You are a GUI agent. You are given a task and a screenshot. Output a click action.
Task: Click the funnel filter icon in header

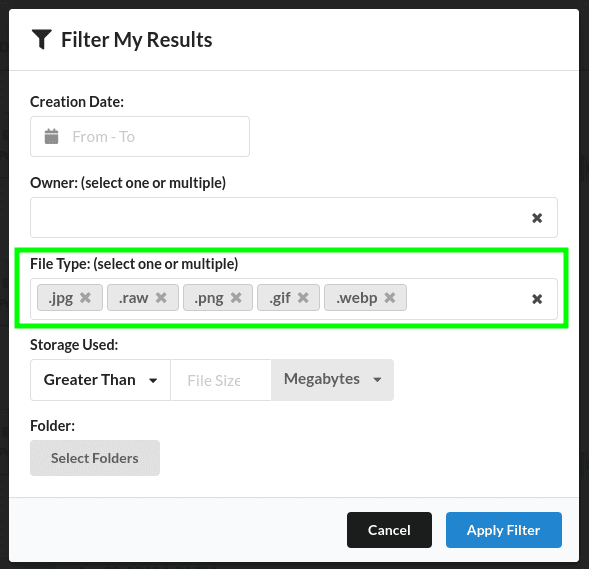click(42, 39)
